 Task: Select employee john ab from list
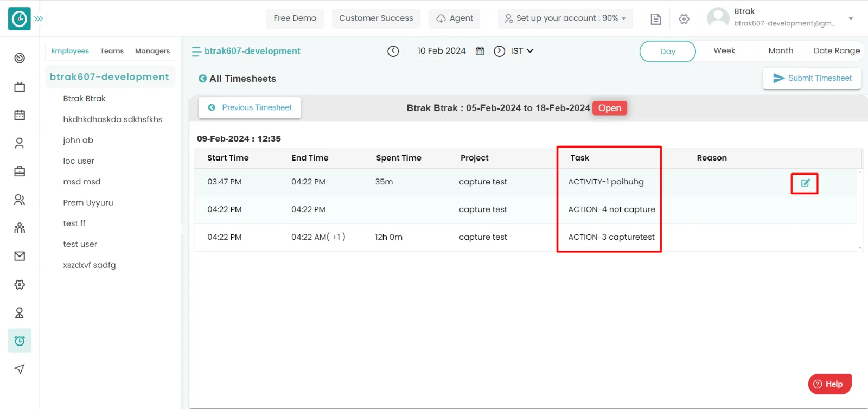click(x=78, y=140)
